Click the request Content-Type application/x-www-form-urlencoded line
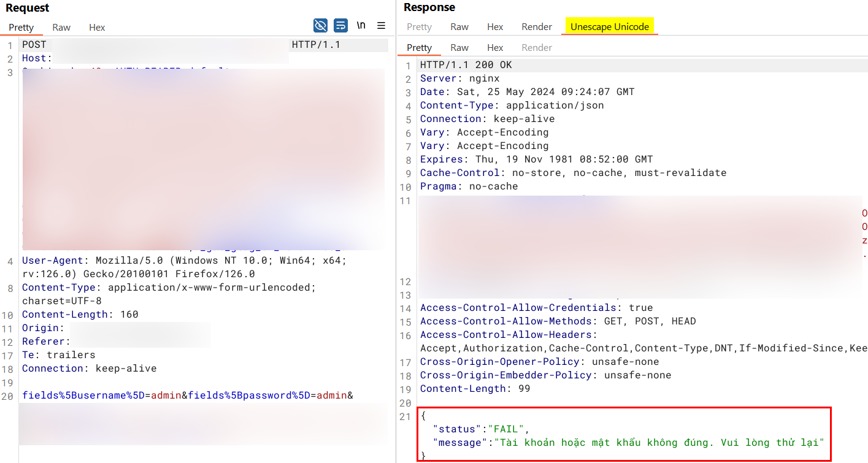The height and width of the screenshot is (463, 868). click(170, 288)
